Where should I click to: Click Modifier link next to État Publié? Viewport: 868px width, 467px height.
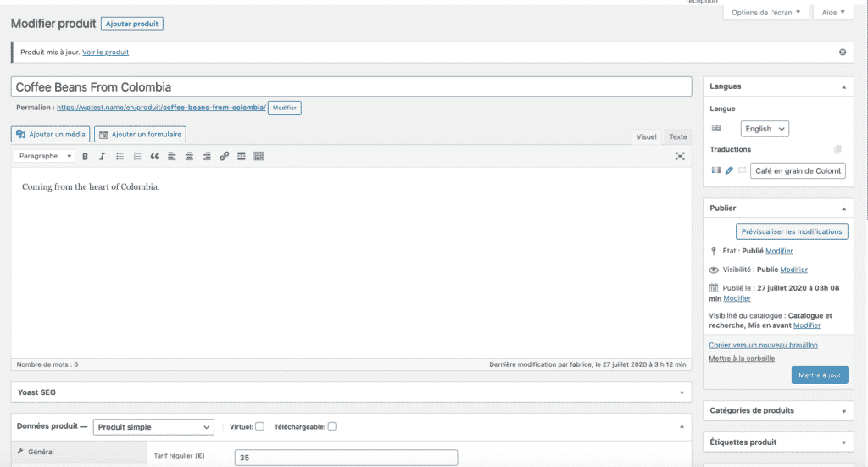click(x=779, y=251)
